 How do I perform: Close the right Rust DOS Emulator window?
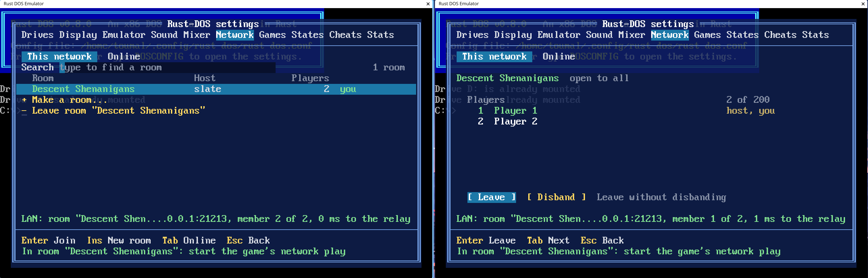[x=863, y=4]
